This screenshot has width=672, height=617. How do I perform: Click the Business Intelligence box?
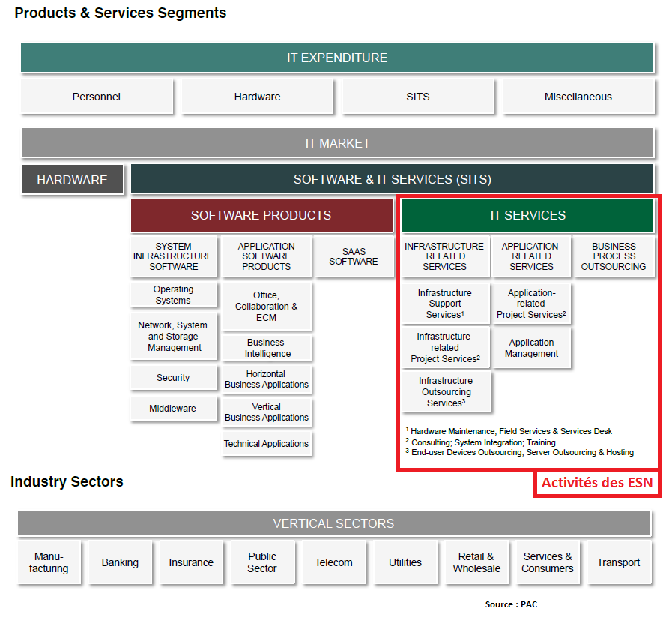267,348
